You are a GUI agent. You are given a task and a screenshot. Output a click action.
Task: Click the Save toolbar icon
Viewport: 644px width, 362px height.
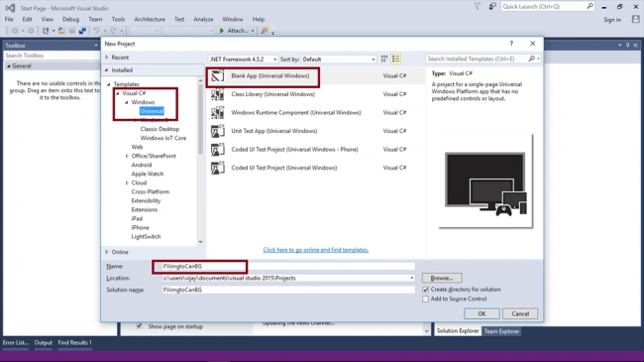pyautogui.click(x=72, y=31)
